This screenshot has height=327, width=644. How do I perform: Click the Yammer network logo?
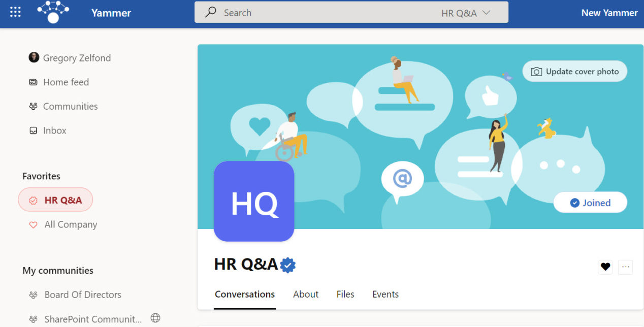[53, 12]
